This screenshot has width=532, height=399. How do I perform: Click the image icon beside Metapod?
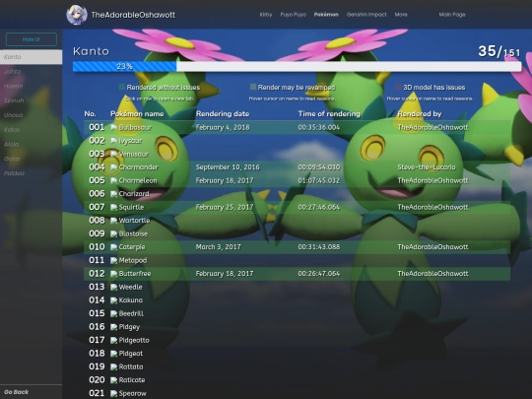[x=113, y=260]
